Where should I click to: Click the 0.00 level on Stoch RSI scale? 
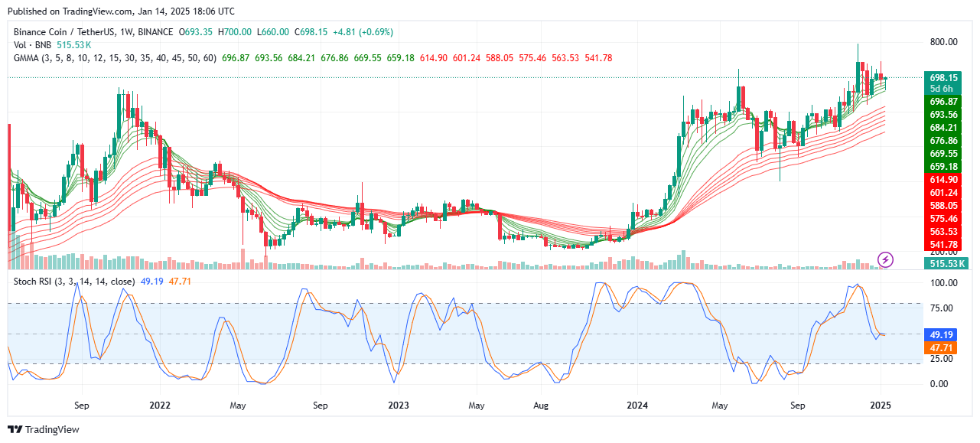click(x=939, y=384)
